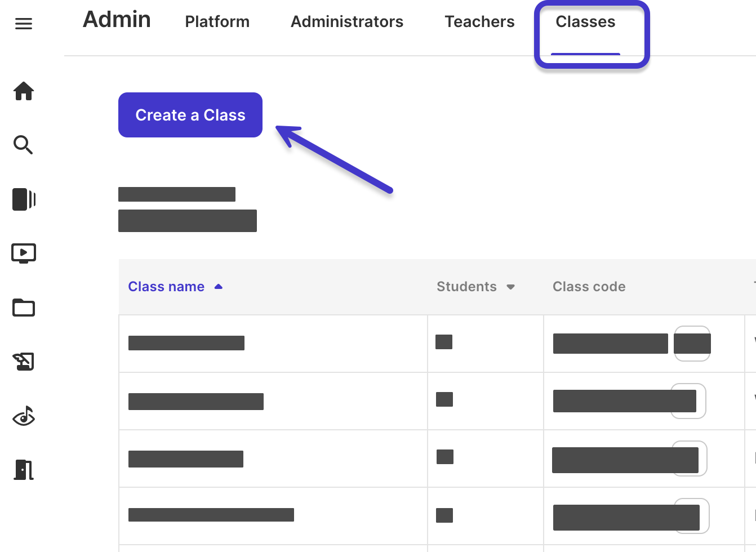Click the fourth row class name

coord(211,515)
